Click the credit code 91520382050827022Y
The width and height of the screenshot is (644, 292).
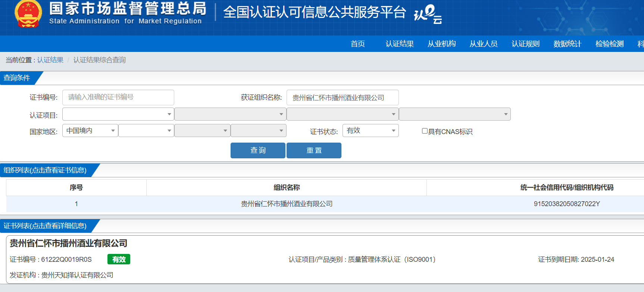[567, 204]
